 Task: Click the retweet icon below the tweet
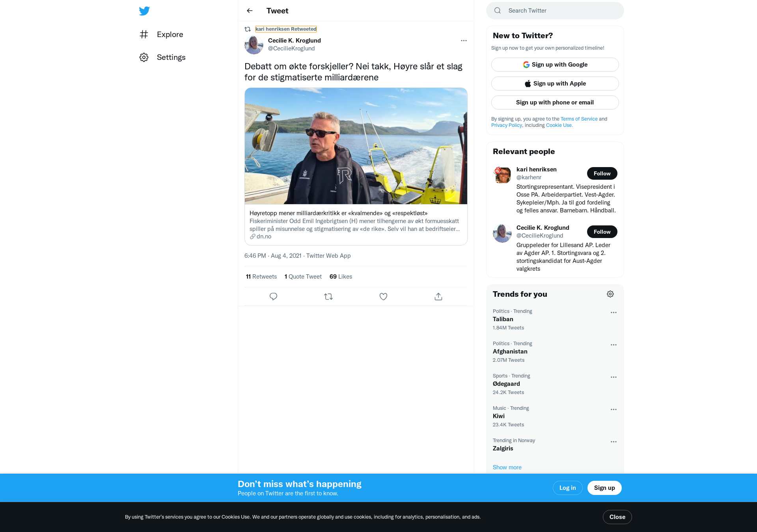click(x=328, y=296)
